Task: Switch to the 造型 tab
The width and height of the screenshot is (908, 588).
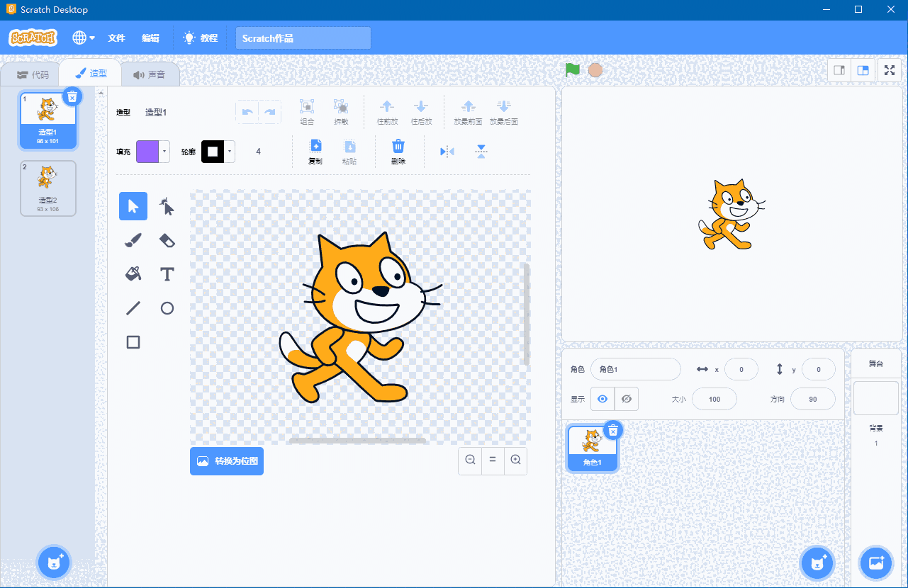Action: click(x=91, y=73)
